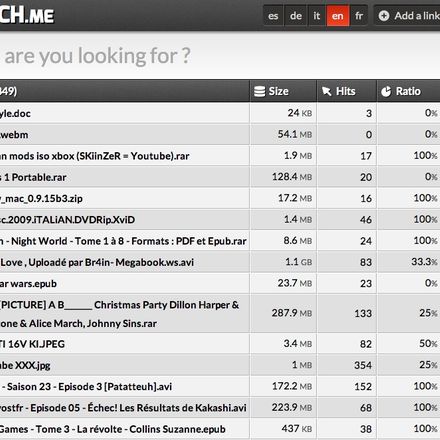The height and width of the screenshot is (440, 440).
Task: Click the Size column stack icon
Action: [x=260, y=91]
